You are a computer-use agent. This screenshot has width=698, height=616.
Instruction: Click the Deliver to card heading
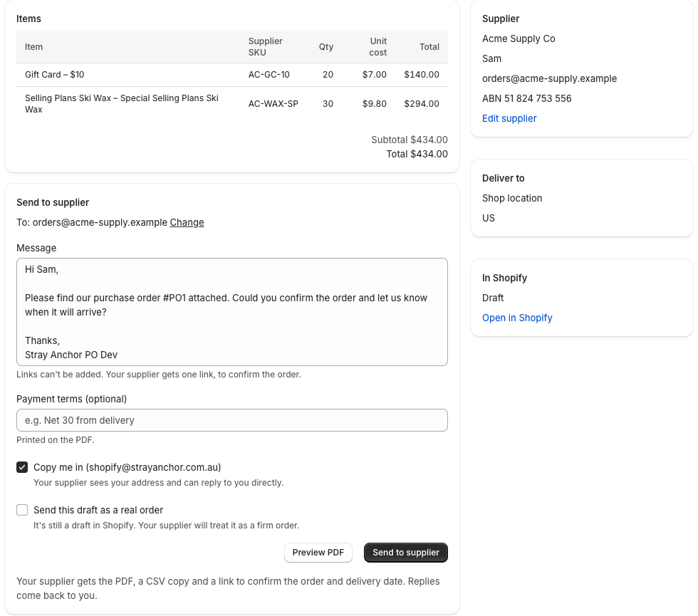[x=503, y=179]
